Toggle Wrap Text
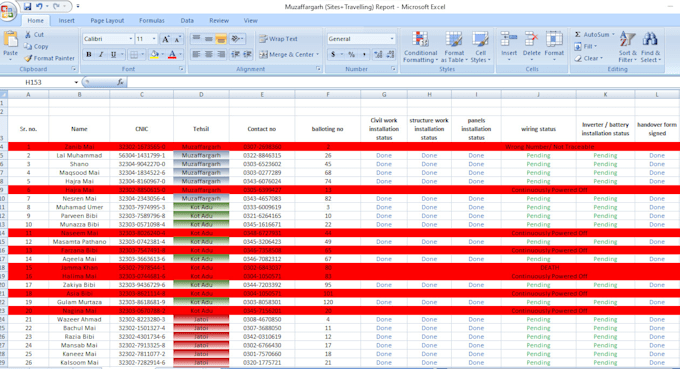Image resolution: width=680 pixels, height=369 pixels. pyautogui.click(x=278, y=39)
